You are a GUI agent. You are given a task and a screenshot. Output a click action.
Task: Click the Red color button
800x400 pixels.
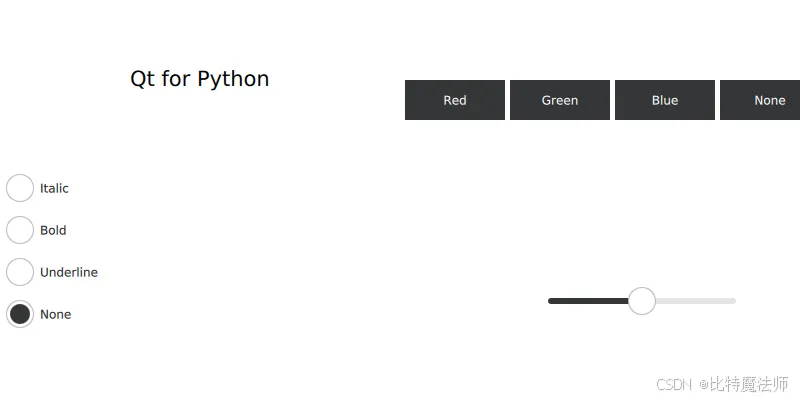tap(455, 100)
